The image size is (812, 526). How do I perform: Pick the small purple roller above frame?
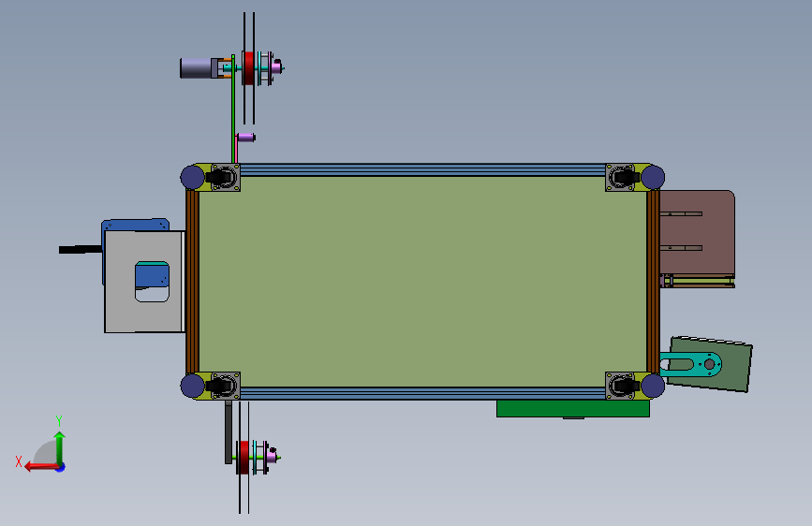246,138
